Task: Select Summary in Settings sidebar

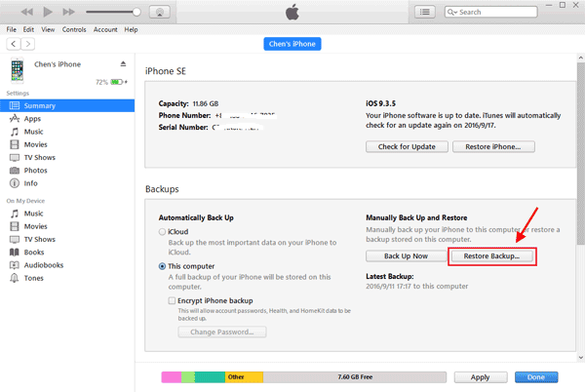Action: [x=67, y=105]
